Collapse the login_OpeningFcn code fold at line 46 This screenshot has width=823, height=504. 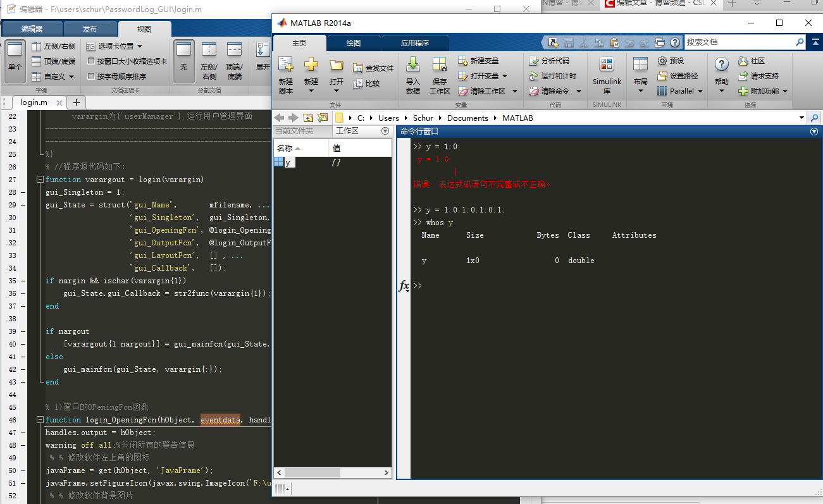(x=40, y=420)
